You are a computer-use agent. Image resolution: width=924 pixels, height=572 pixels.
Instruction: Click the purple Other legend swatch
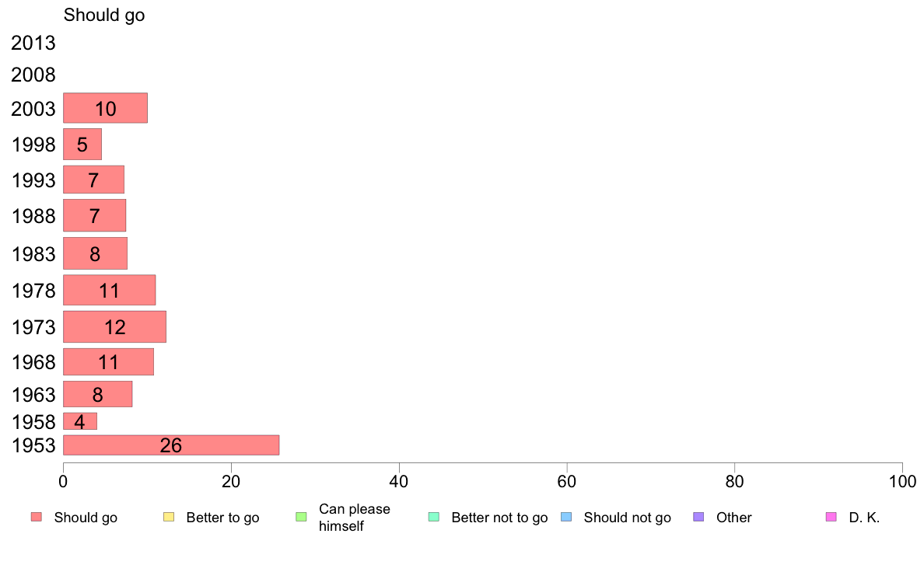click(x=698, y=518)
